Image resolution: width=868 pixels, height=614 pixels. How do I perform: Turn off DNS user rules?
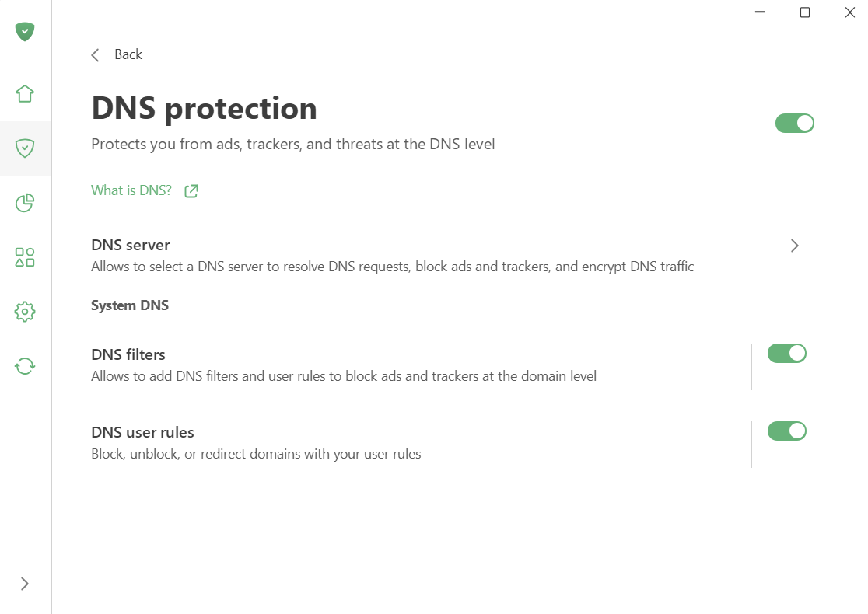786,431
